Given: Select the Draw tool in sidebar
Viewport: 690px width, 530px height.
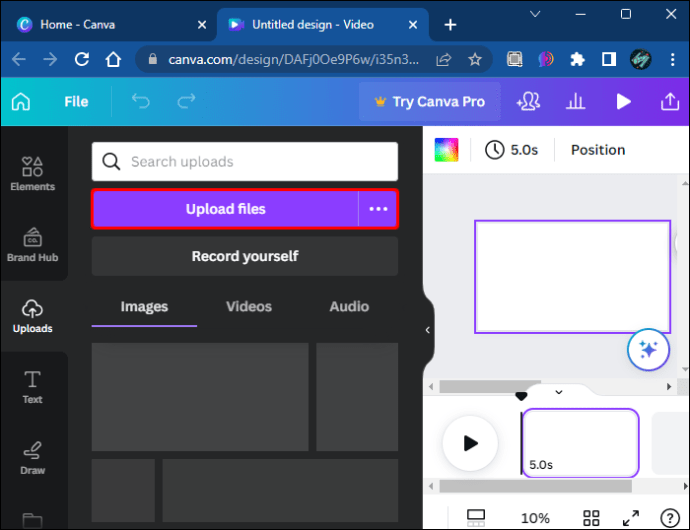Looking at the screenshot, I should click(32, 457).
